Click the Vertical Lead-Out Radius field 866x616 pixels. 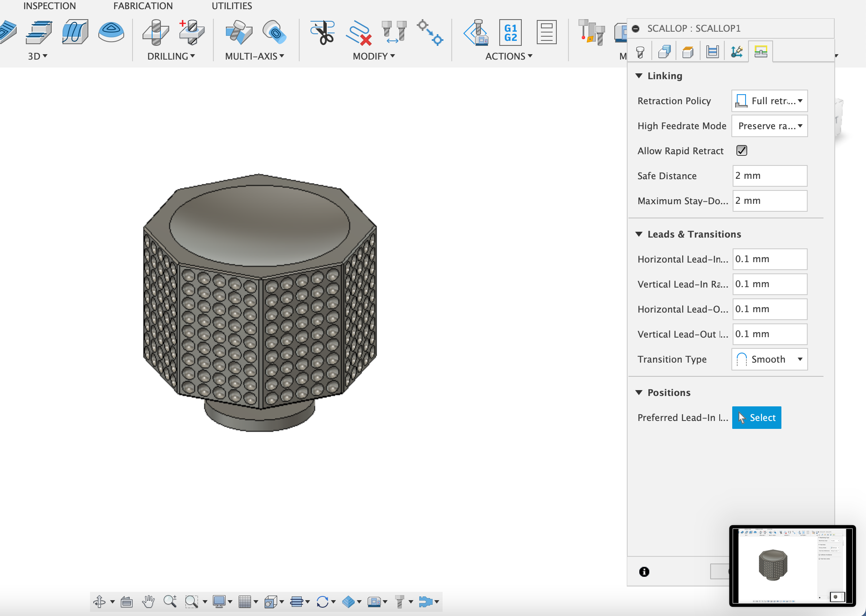[770, 334]
